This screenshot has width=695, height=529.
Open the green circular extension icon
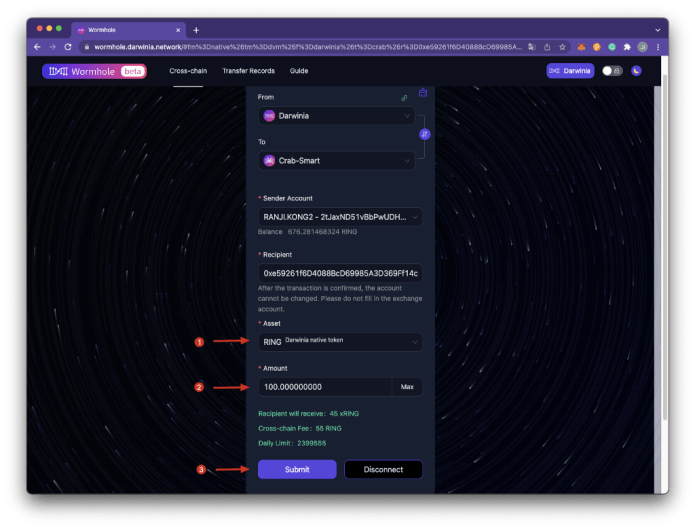[612, 47]
